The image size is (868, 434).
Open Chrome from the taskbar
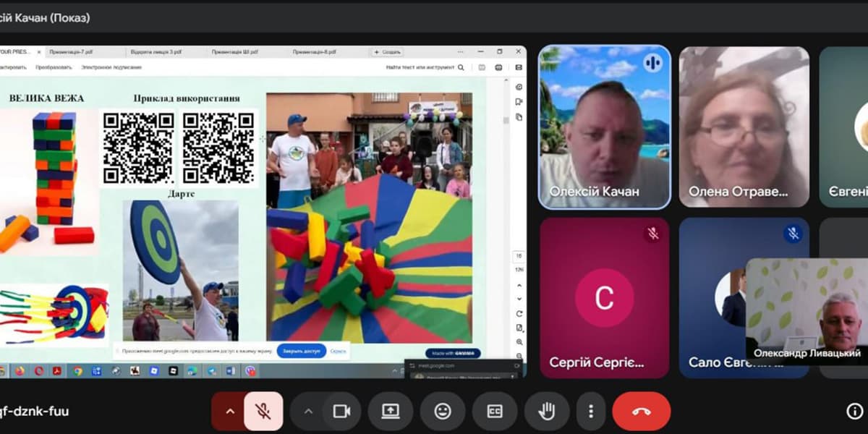point(77,371)
